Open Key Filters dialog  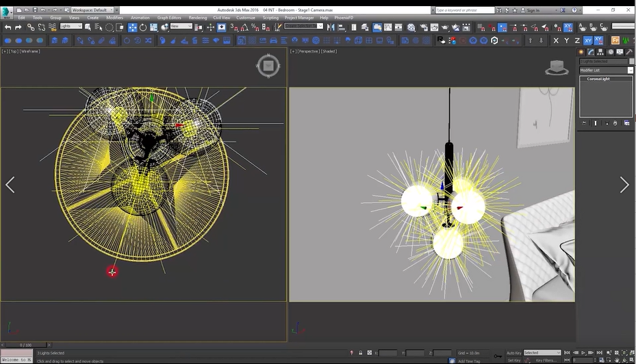546,361
